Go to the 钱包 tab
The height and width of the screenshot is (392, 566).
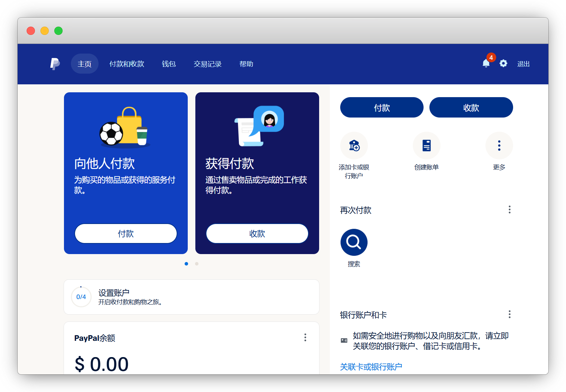[169, 64]
